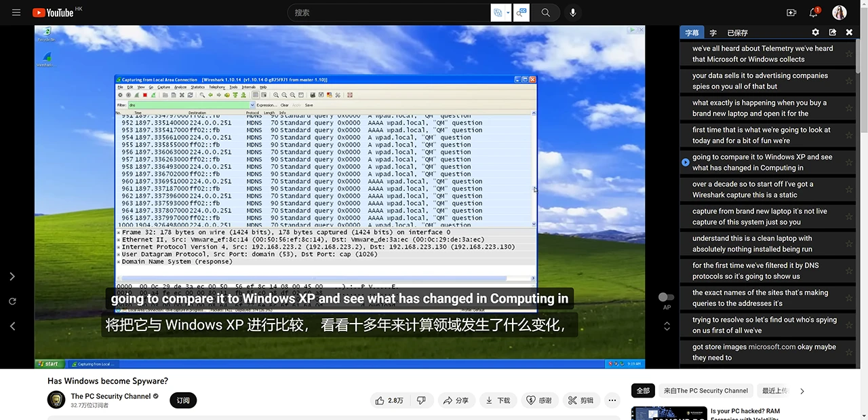Stop the running Wireshark capture

point(145,95)
